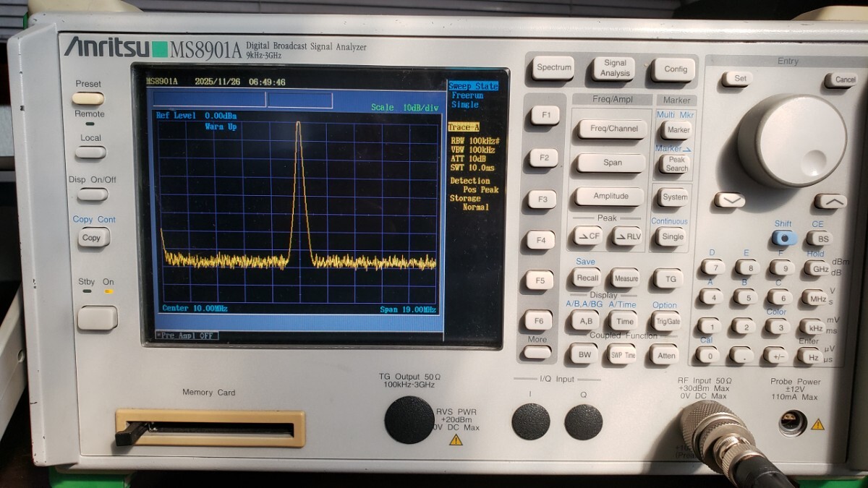Click the A,B display key
868x488 pixels.
pyautogui.click(x=585, y=322)
